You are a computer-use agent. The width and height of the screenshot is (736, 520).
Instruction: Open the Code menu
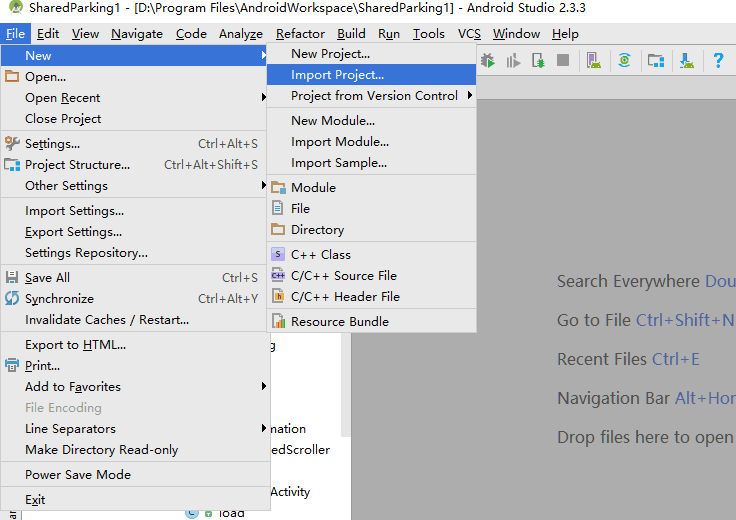pos(191,34)
